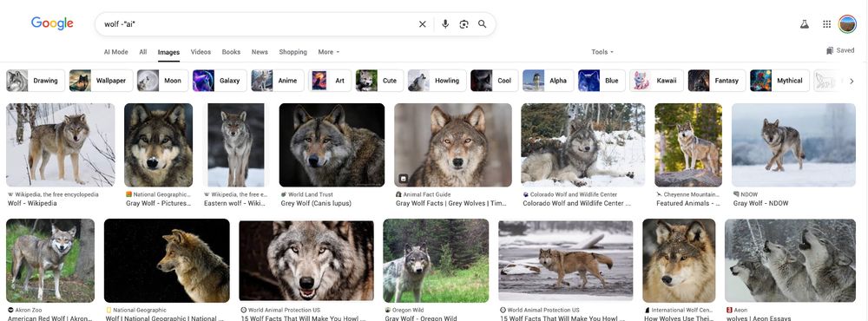This screenshot has height=321, width=868.
Task: Open the Google account profile avatar
Action: (x=847, y=23)
